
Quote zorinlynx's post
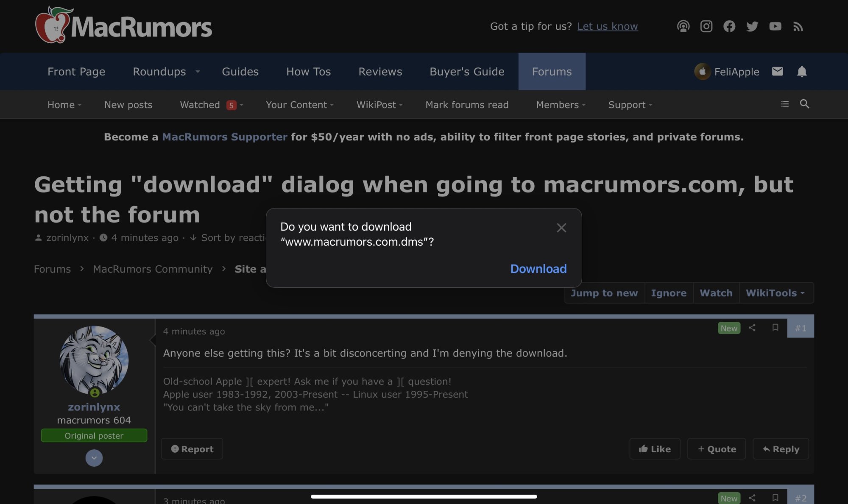click(x=717, y=449)
